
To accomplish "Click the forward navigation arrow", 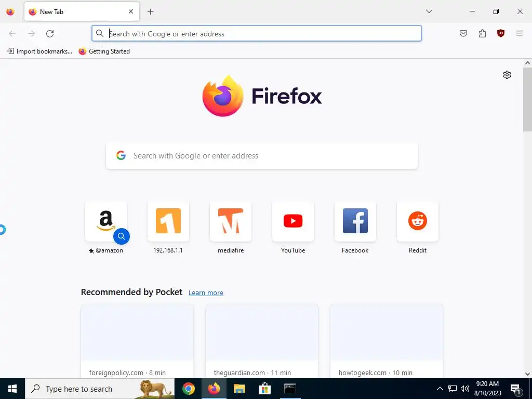I will pyautogui.click(x=31, y=34).
